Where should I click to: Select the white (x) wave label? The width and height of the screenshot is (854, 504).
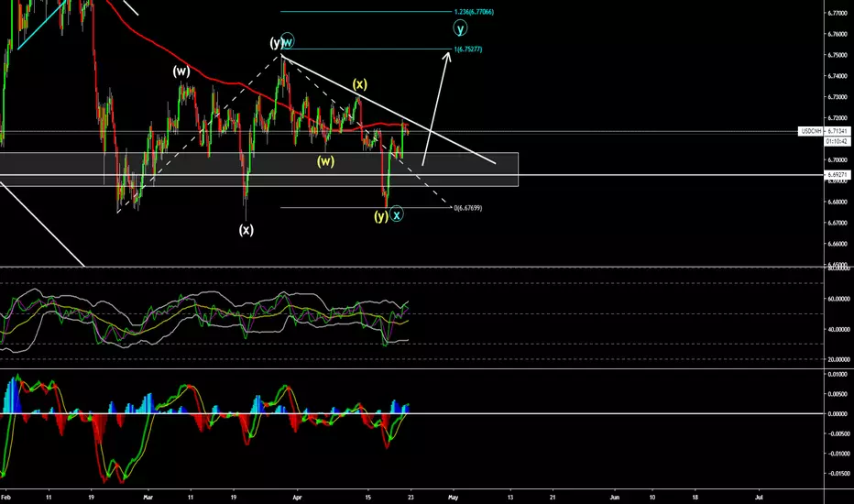(246, 229)
